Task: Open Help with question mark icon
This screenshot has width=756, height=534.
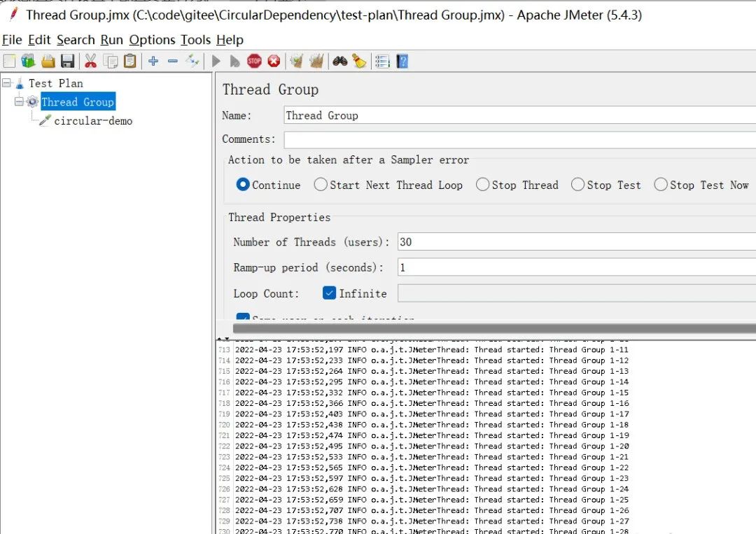Action: [x=402, y=61]
